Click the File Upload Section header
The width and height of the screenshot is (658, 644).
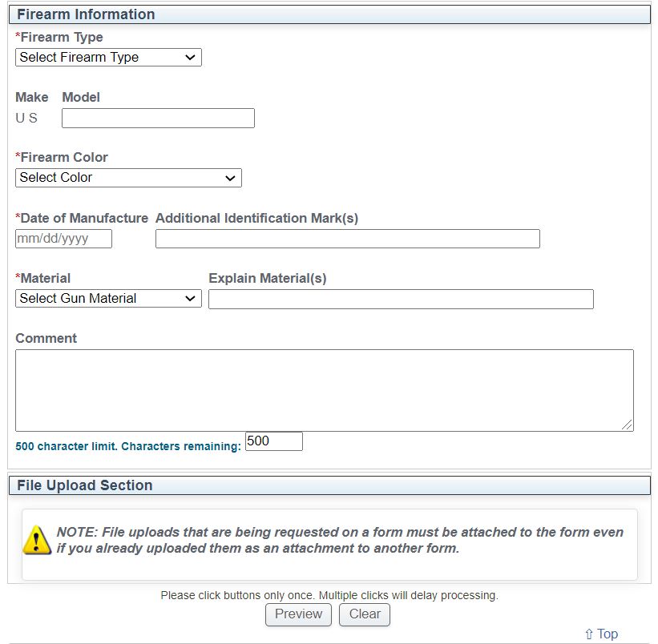coord(329,485)
